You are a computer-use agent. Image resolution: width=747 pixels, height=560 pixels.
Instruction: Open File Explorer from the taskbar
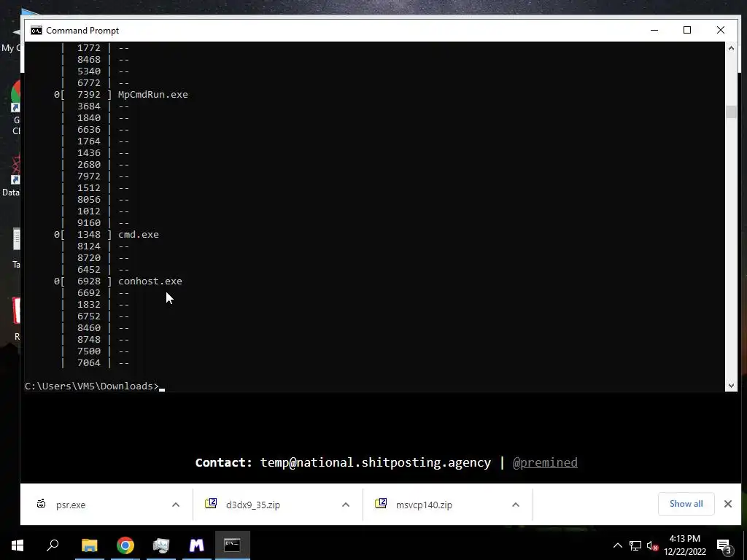[89, 545]
